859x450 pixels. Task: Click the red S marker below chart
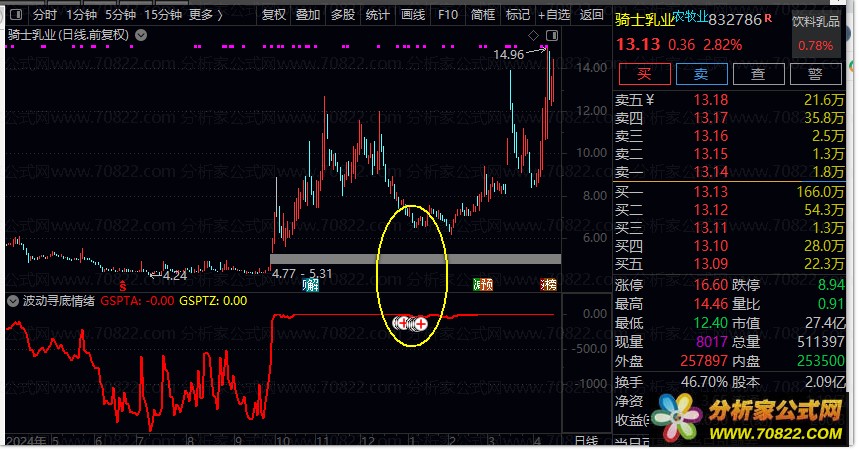[123, 286]
